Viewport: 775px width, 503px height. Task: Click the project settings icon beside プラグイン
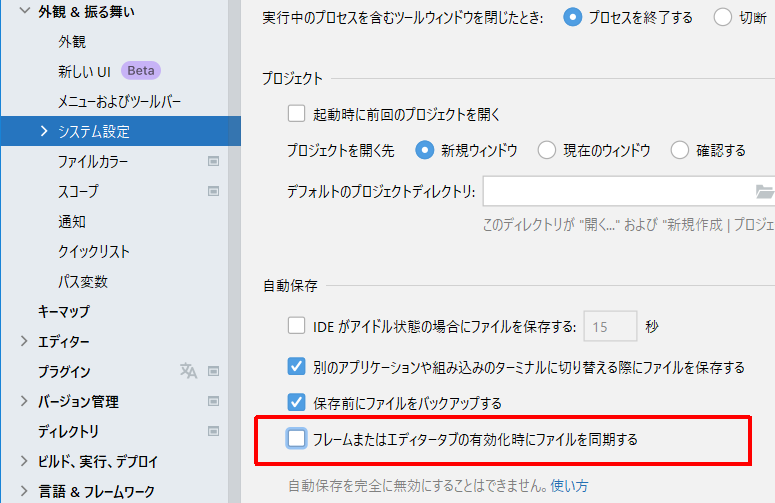(213, 371)
